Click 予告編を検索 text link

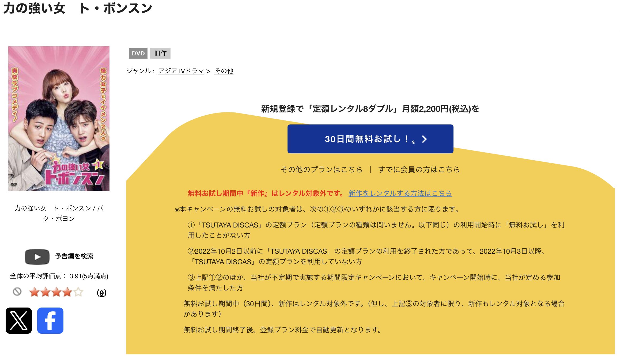74,256
